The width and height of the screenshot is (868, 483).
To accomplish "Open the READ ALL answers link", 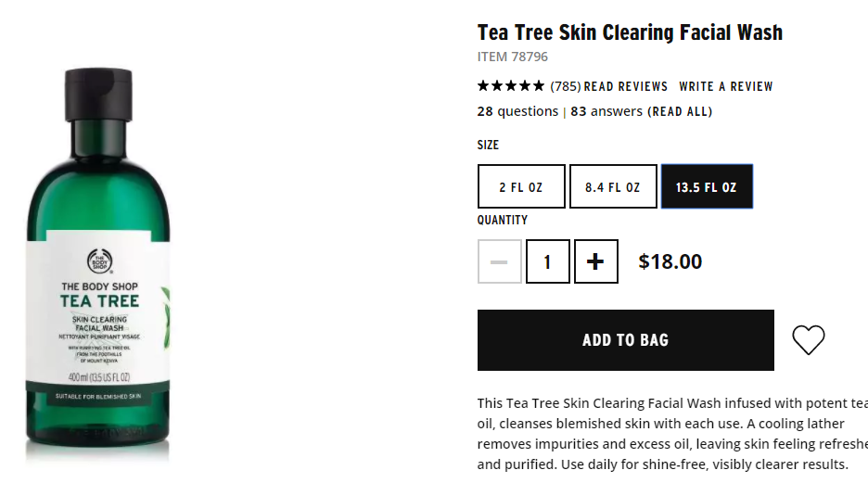I will pos(680,112).
